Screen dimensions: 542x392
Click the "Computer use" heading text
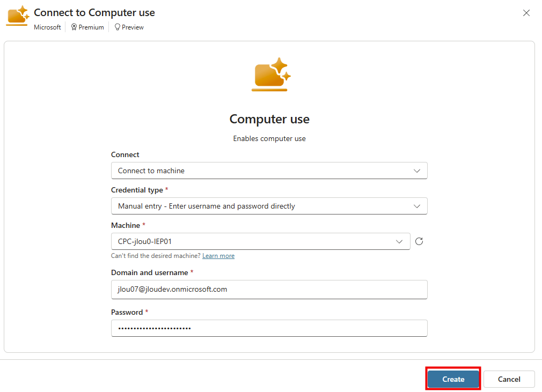[269, 119]
